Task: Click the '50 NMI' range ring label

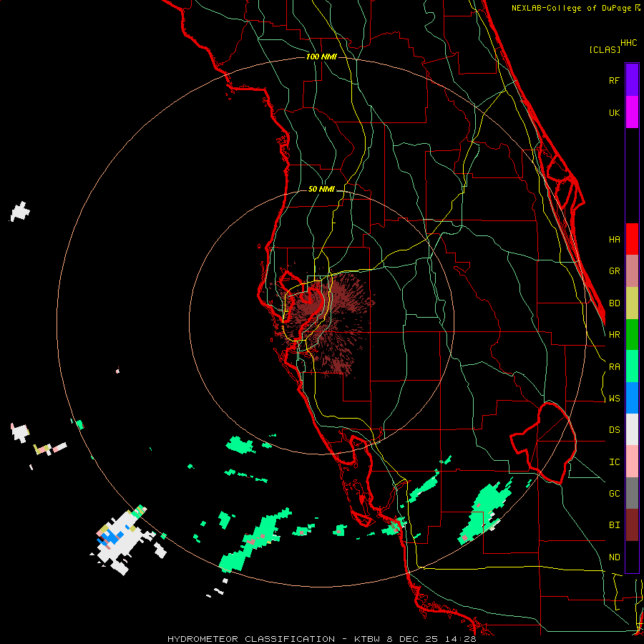Action: click(321, 189)
